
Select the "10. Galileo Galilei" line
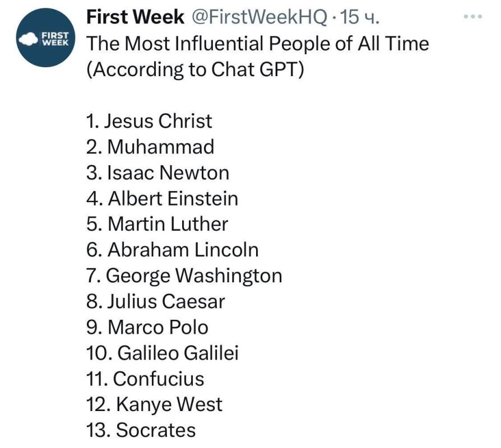pos(163,353)
